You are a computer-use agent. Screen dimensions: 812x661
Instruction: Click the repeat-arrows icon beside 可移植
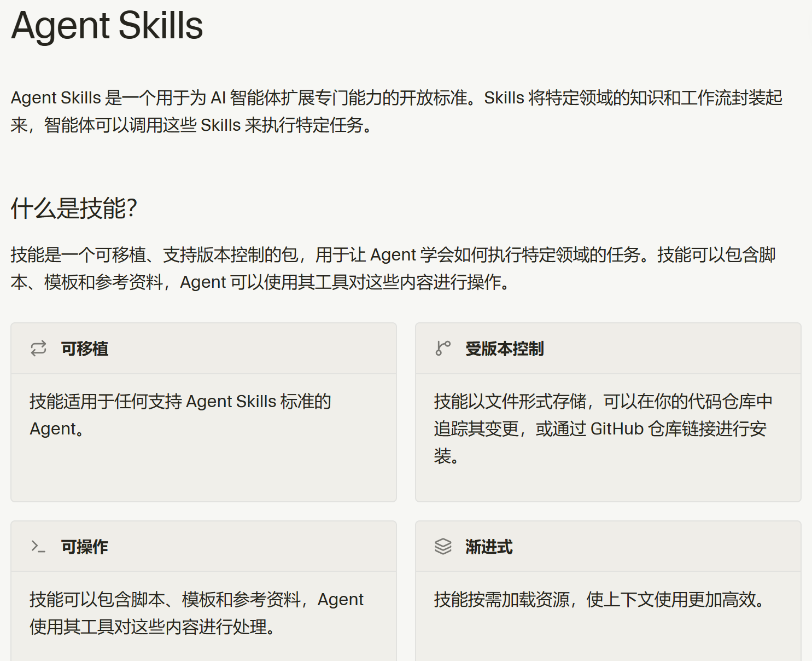38,349
